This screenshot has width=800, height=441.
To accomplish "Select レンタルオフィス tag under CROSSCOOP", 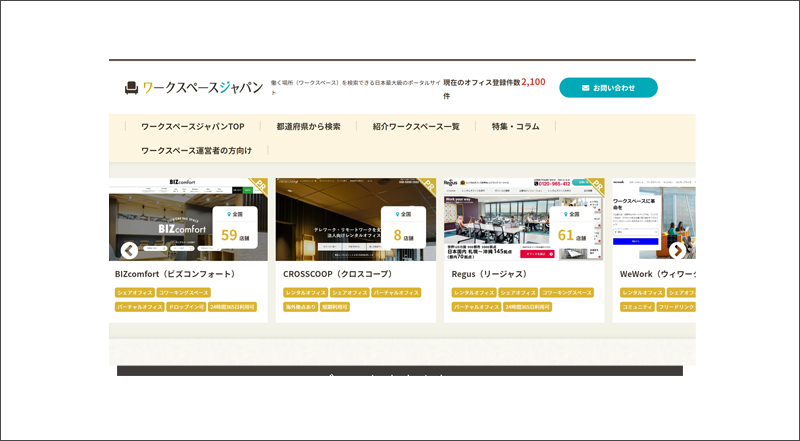I will (306, 292).
